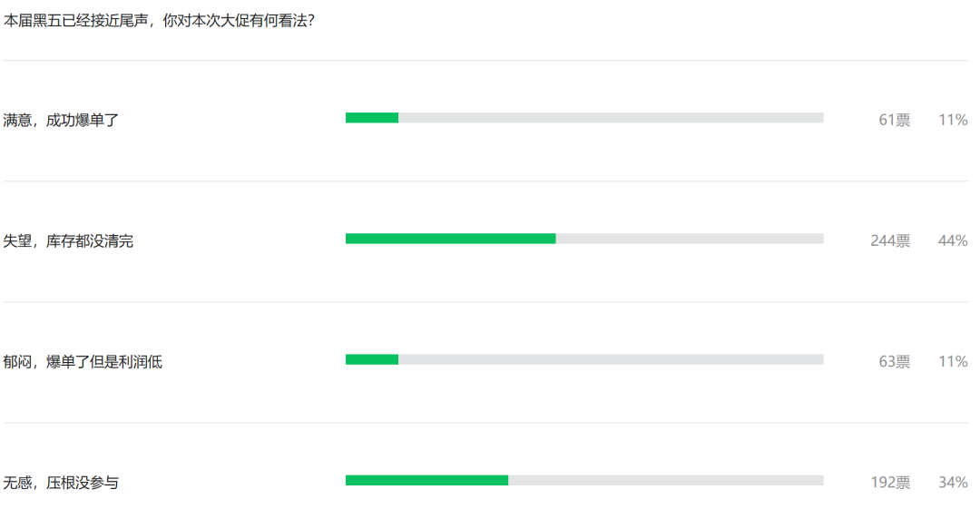This screenshot has width=980, height=519.
Task: Click the gray unfilled bar of 失望 row
Action: point(690,239)
